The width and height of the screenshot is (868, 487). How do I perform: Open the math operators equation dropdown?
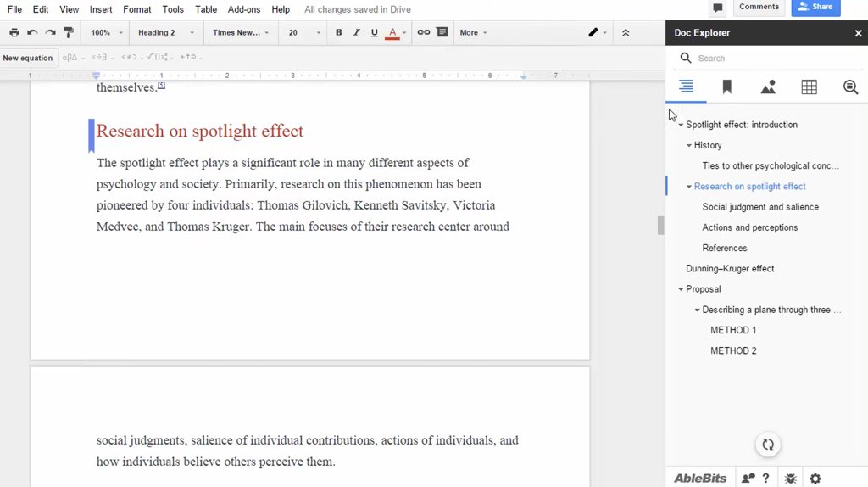tap(102, 57)
